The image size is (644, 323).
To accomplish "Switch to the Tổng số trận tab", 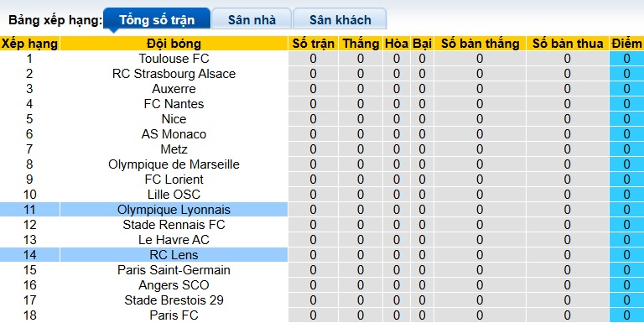I will click(x=157, y=19).
